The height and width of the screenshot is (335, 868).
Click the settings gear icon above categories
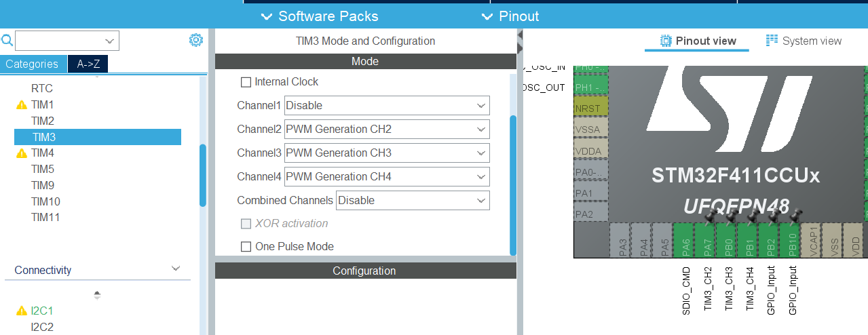[196, 40]
